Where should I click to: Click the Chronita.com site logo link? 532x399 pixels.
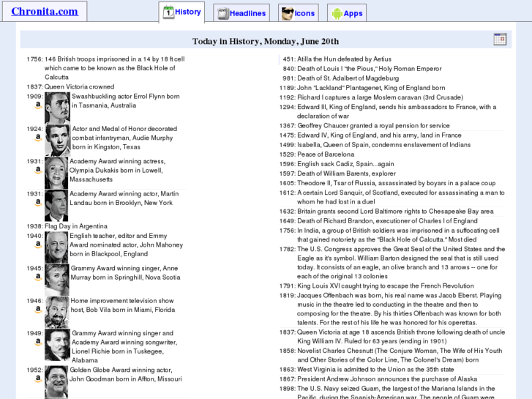tap(45, 11)
